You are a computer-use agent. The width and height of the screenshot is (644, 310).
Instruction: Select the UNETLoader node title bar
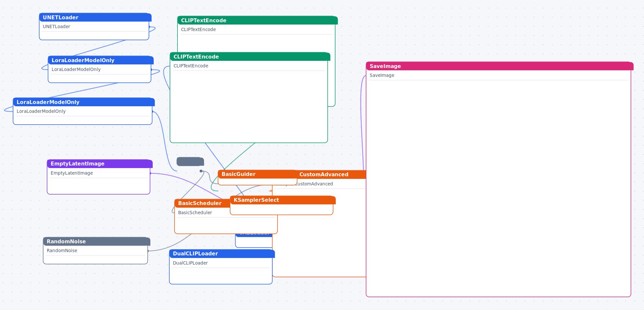(x=95, y=17)
